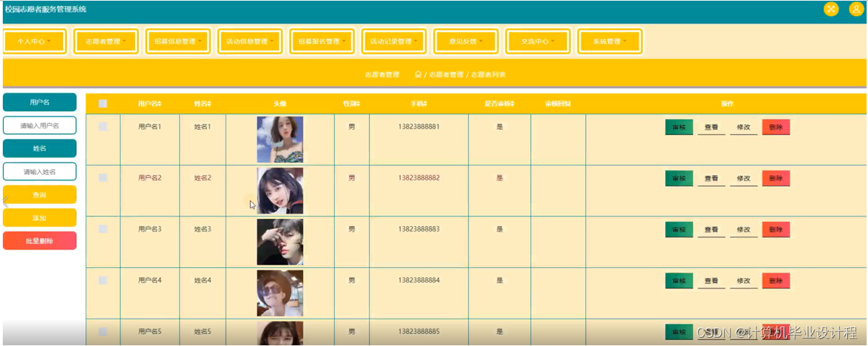Click the 查询 search button
This screenshot has width=868, height=346.
point(39,195)
